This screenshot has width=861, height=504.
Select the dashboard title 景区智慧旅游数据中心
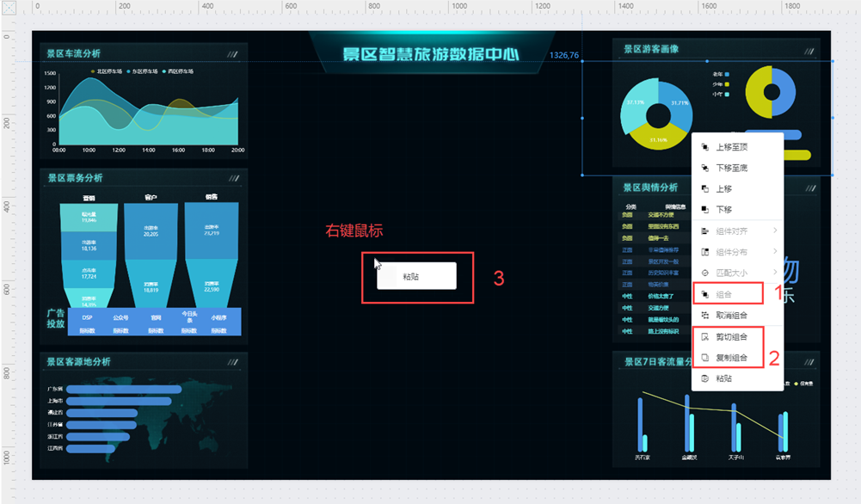431,54
